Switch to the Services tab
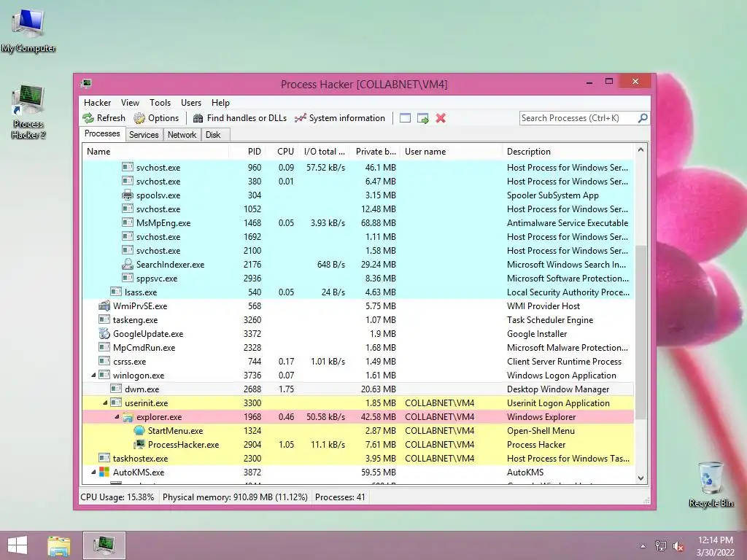The width and height of the screenshot is (747, 560). (144, 135)
